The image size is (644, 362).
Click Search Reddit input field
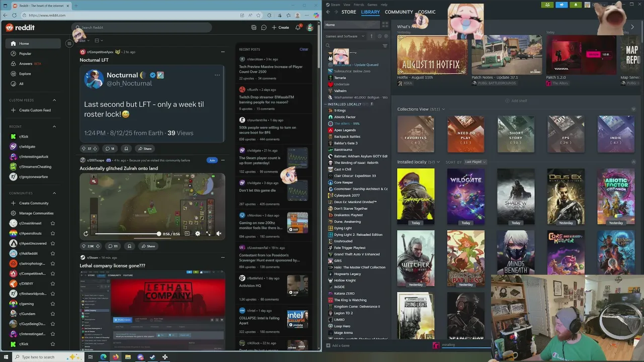click(142, 28)
